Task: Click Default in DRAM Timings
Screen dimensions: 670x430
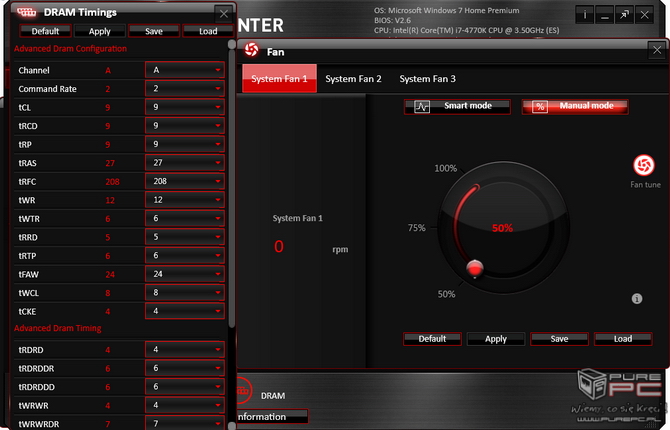Action: tap(45, 31)
